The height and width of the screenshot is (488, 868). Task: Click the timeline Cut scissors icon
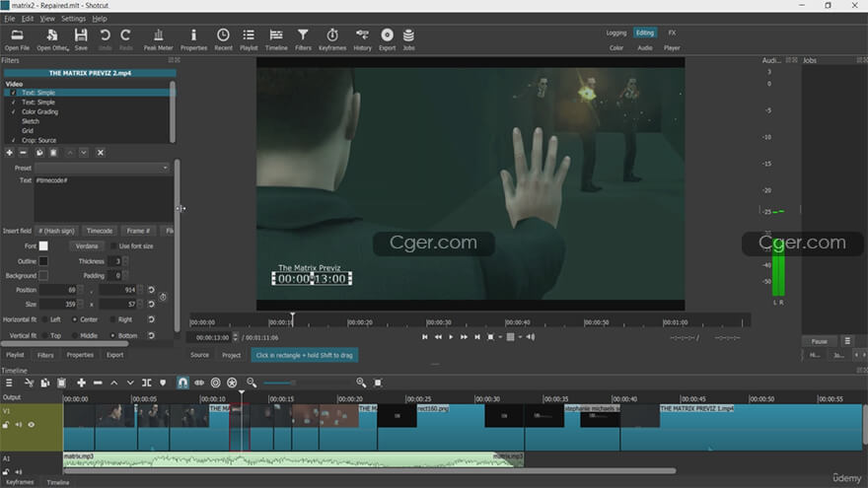[x=30, y=383]
